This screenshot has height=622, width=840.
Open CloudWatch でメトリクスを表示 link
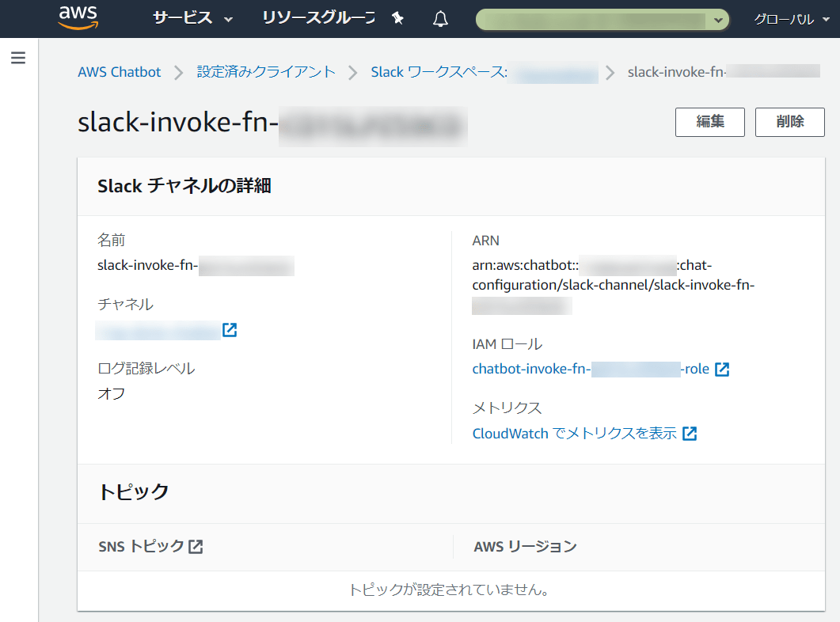tap(574, 433)
